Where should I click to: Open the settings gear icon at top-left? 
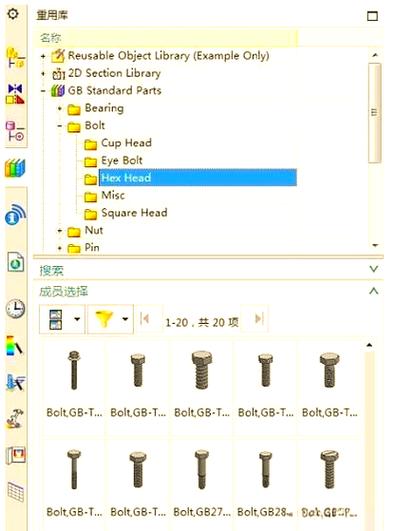pyautogui.click(x=13, y=14)
